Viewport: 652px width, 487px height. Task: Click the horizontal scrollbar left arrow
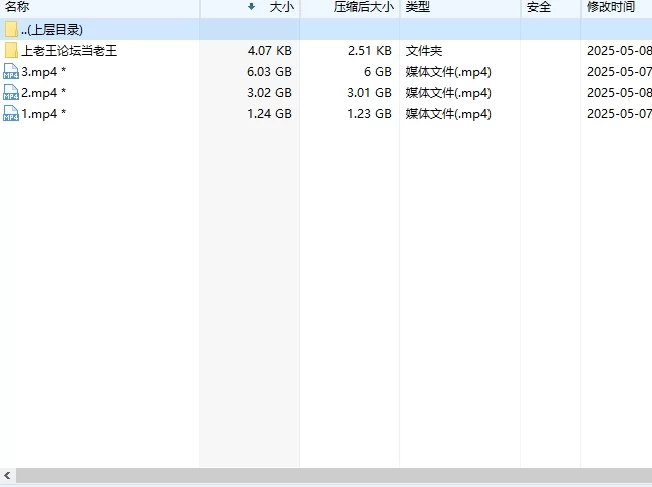pyautogui.click(x=7, y=475)
